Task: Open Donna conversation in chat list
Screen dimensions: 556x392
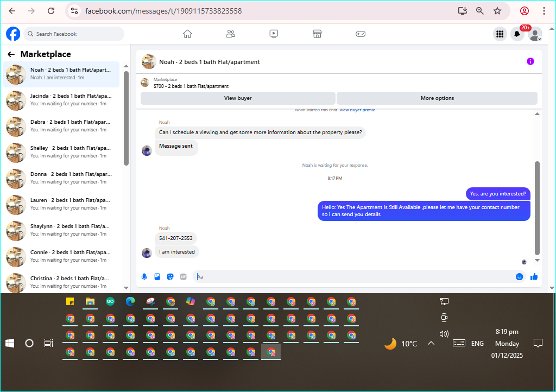Action: point(61,178)
